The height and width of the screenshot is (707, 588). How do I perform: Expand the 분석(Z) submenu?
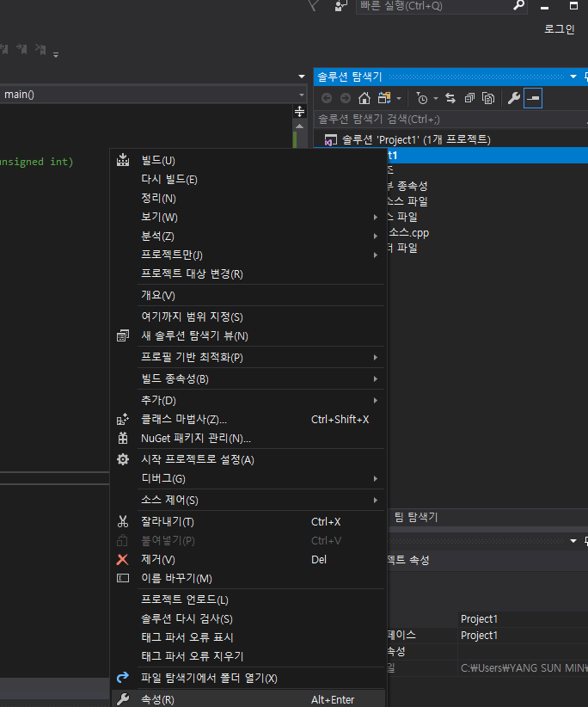pos(376,237)
